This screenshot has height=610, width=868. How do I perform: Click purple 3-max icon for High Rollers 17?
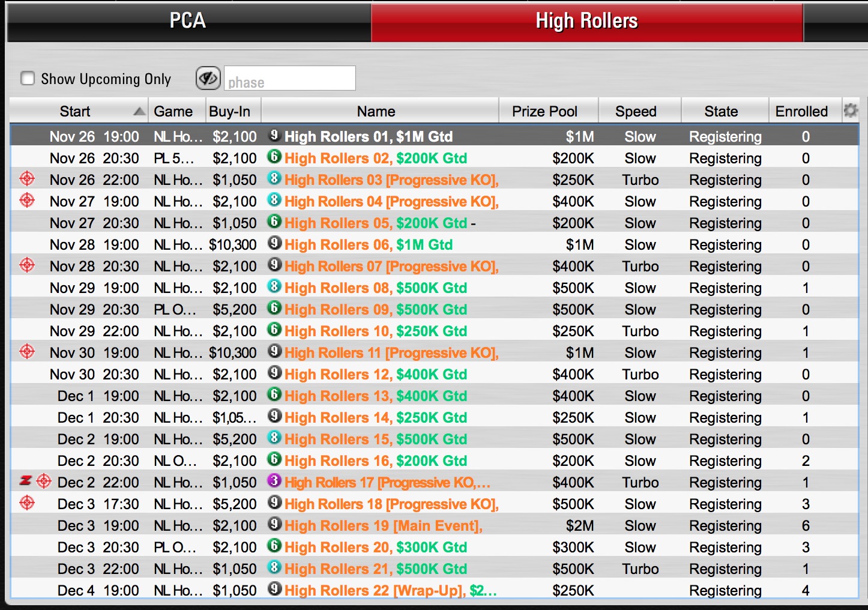[274, 482]
